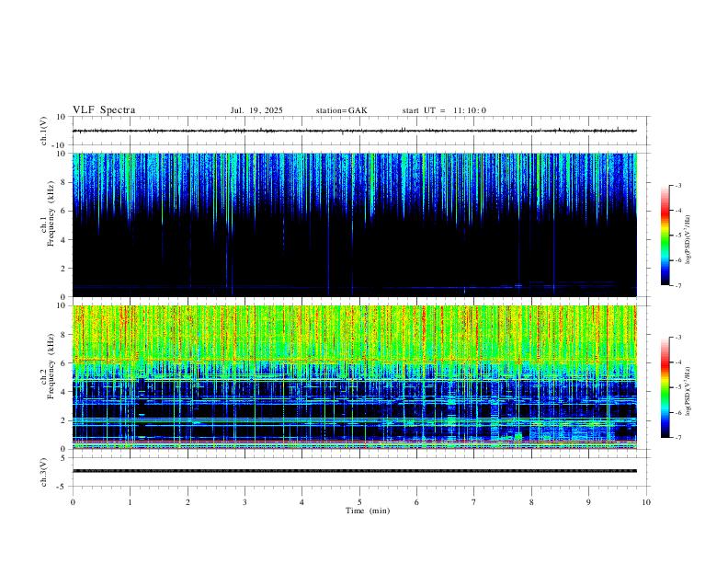Viewport: 728px width, 563px height.
Task: Click the date 'Jul. 19, 2025'
Action: point(256,110)
